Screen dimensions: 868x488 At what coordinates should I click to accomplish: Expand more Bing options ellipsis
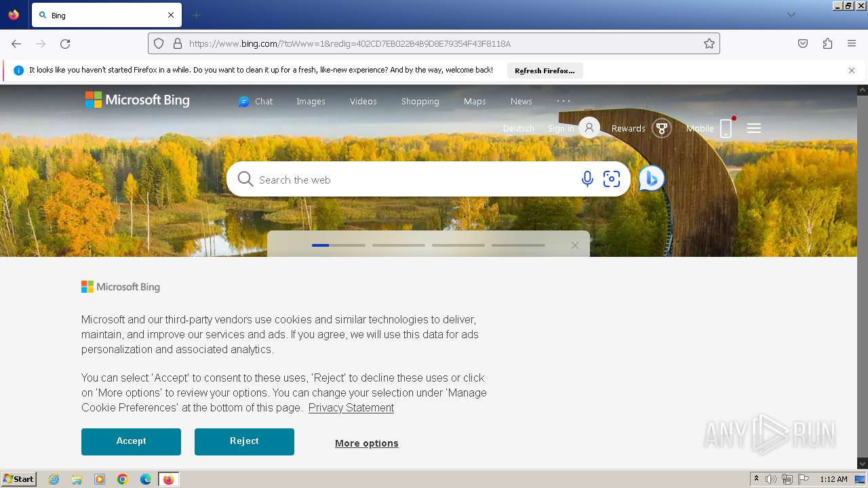point(564,101)
